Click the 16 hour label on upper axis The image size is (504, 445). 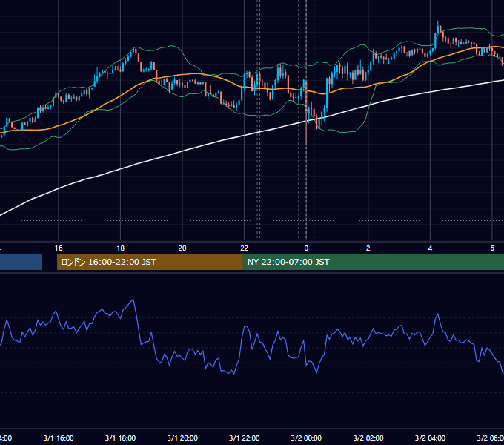coord(59,248)
